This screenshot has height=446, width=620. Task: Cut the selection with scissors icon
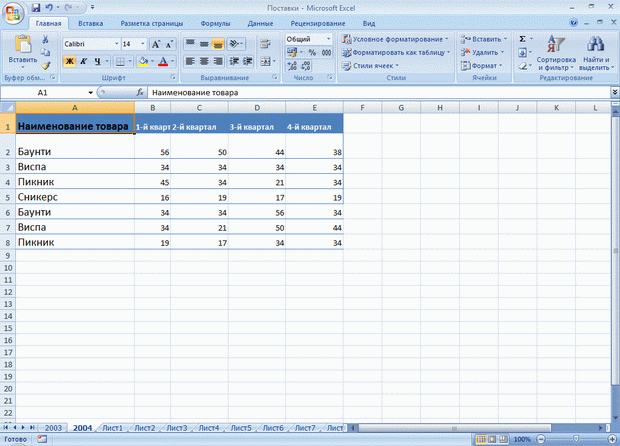click(x=45, y=39)
